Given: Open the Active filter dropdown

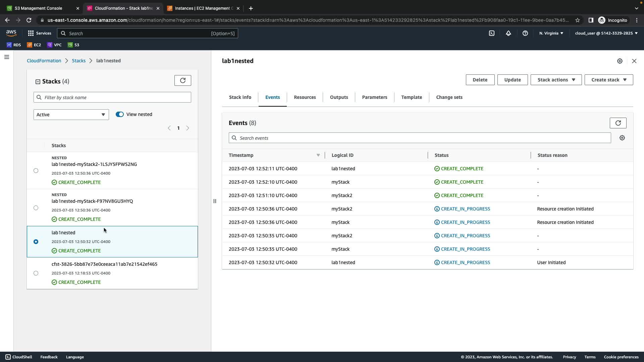Looking at the screenshot, I should click(x=71, y=115).
